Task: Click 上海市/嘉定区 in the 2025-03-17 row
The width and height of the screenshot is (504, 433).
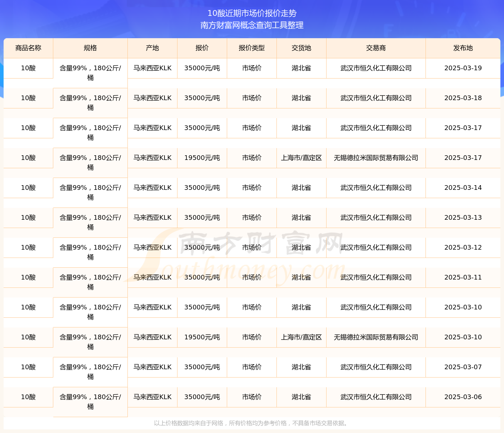Action: click(x=301, y=158)
